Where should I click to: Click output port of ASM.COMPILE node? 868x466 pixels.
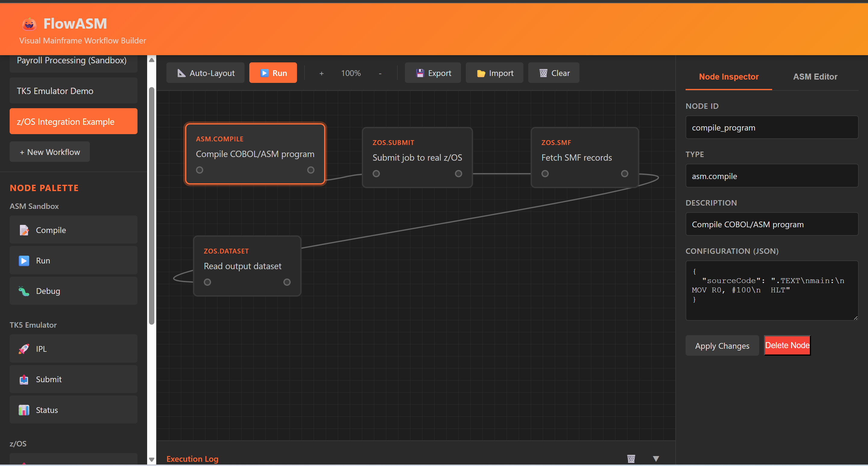coord(311,170)
